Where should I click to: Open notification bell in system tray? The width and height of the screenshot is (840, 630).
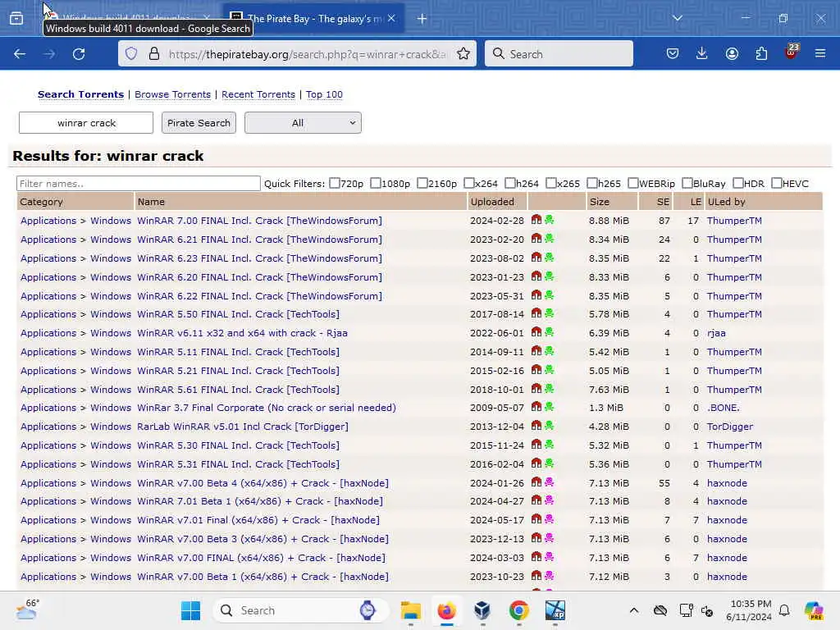[x=784, y=610]
